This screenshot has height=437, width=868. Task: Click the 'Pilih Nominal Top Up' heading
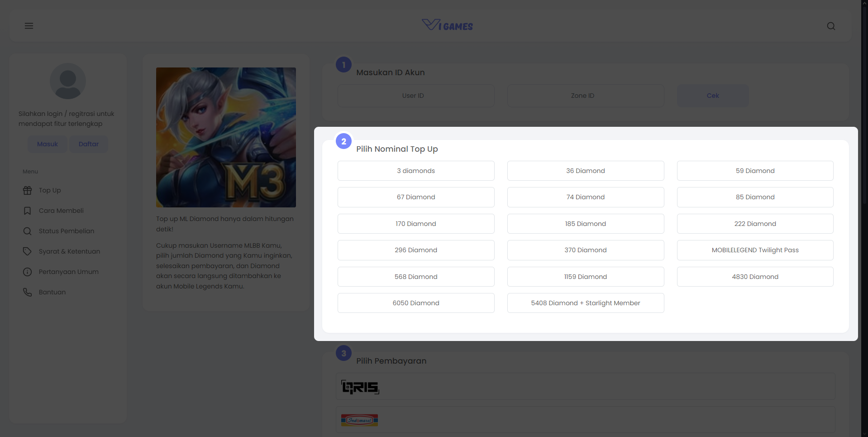[x=397, y=149]
